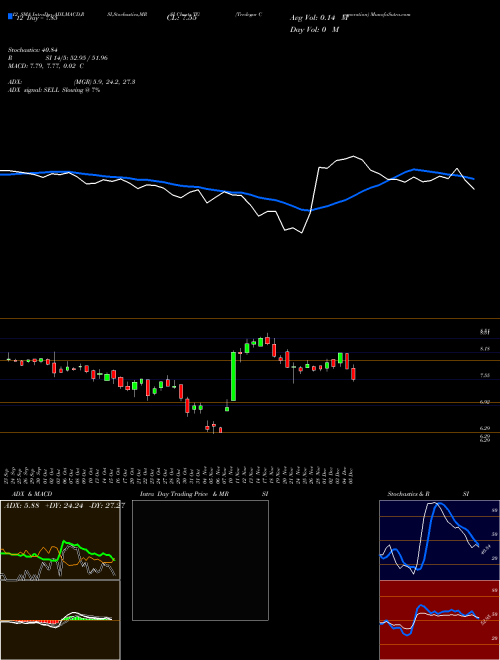Click the CL closing price label
The height and width of the screenshot is (660, 500).
pyautogui.click(x=181, y=18)
